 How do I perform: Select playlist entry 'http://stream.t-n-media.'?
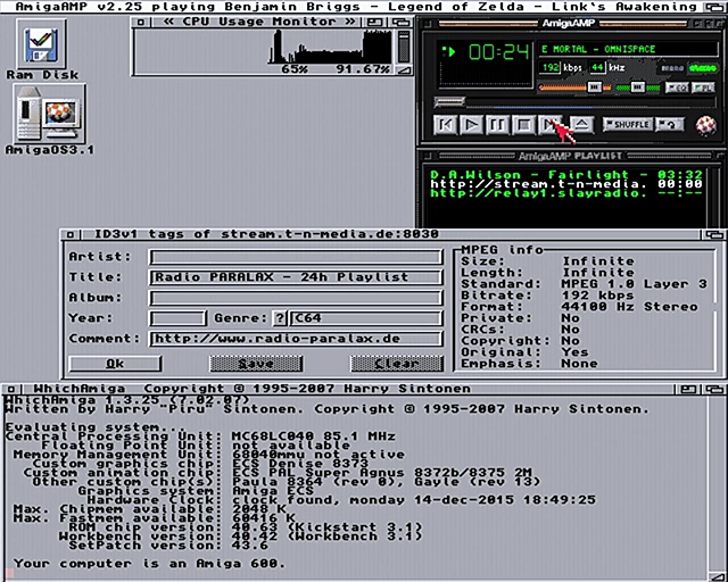point(566,184)
